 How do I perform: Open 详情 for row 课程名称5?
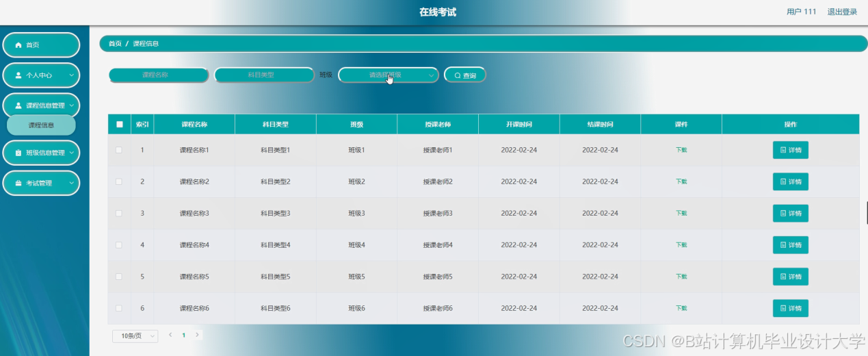[791, 277]
